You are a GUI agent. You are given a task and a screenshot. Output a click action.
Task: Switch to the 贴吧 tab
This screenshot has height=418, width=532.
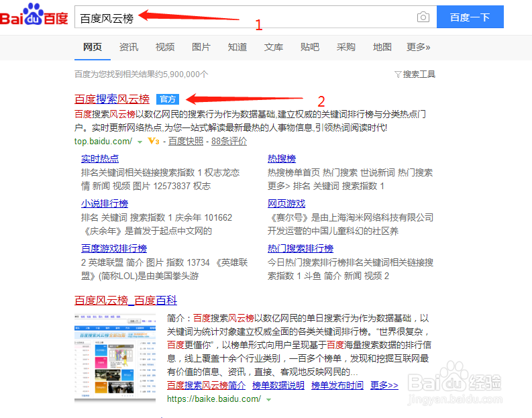click(310, 47)
